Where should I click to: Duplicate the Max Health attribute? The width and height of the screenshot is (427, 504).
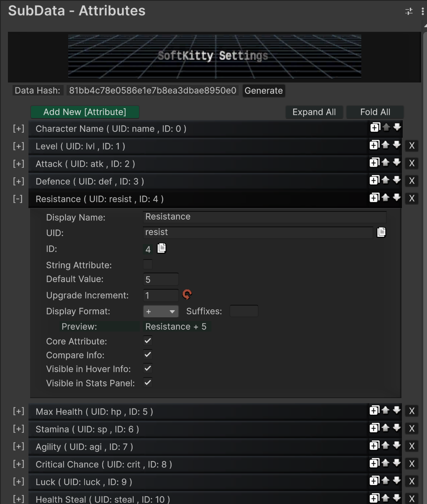pos(374,411)
